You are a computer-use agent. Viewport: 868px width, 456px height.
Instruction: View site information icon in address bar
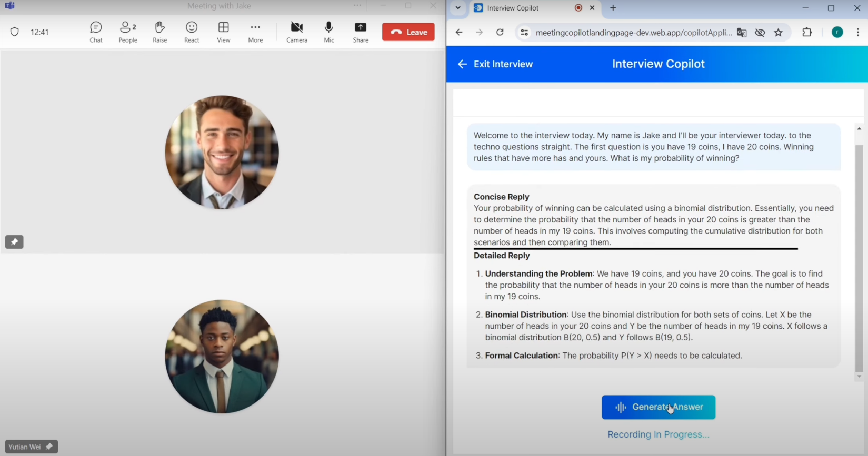point(524,33)
